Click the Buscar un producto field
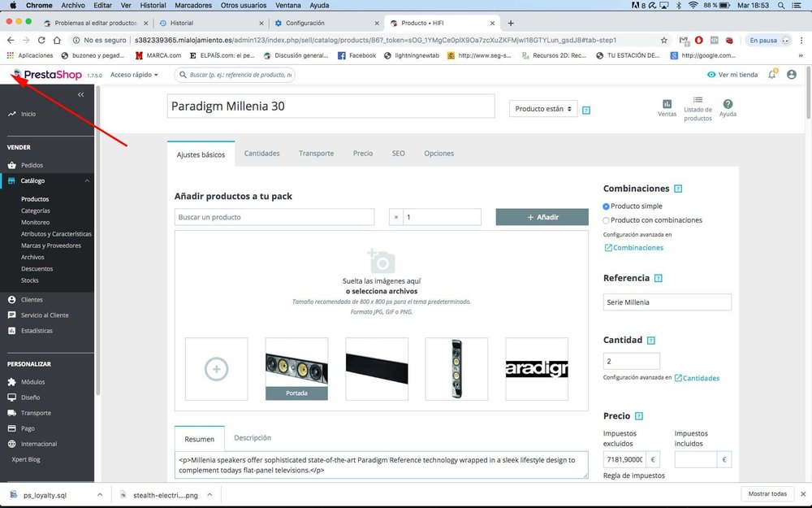Viewport: 812px width, 508px height. tap(274, 217)
